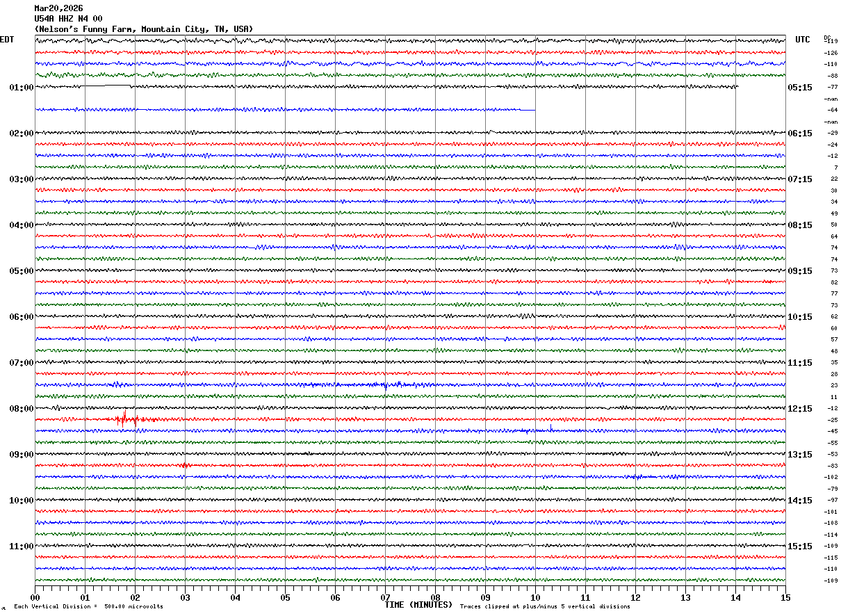This screenshot has height=616, width=841.
Task: Click the 13:15 UTC time label
Action: [x=800, y=455]
